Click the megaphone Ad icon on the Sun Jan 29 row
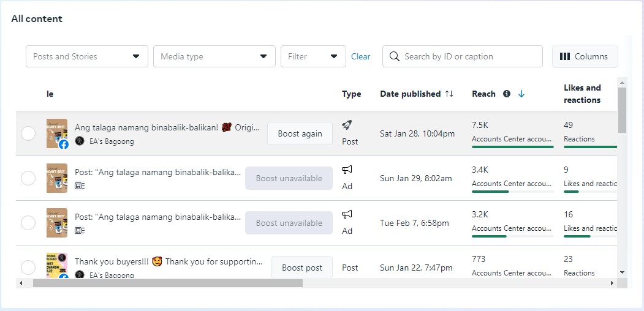 pyautogui.click(x=347, y=170)
